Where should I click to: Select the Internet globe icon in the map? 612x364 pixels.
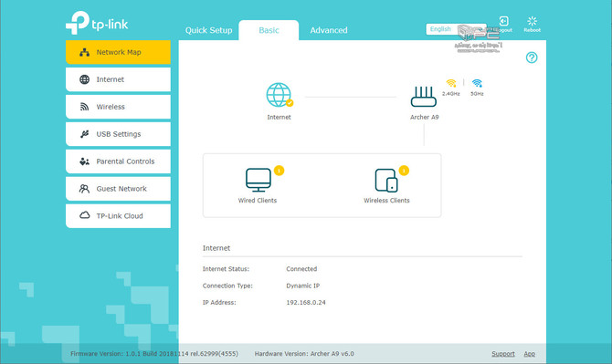pos(280,95)
